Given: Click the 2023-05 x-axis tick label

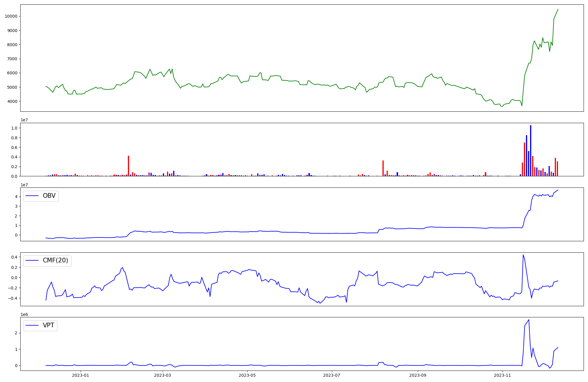Looking at the screenshot, I should pyautogui.click(x=247, y=375).
